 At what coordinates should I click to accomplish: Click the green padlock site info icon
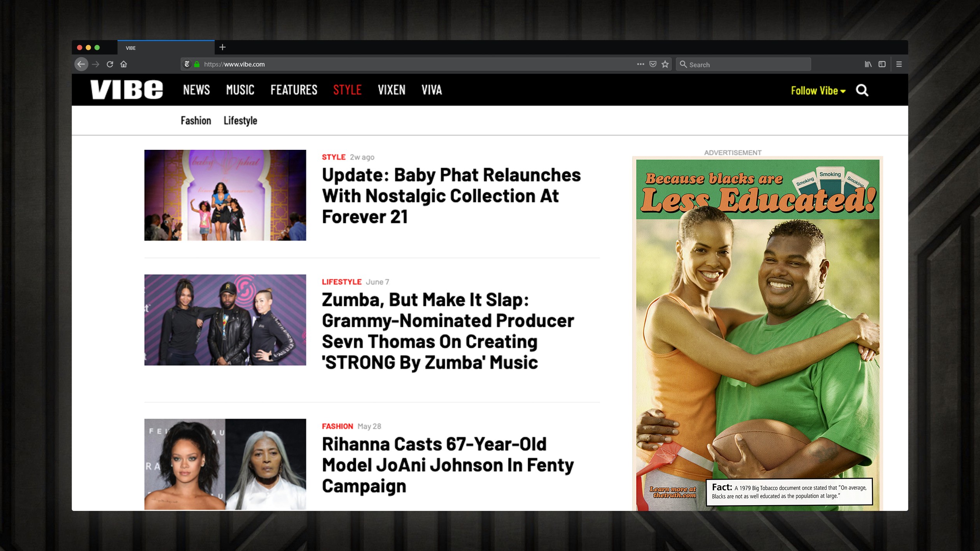[x=197, y=64]
